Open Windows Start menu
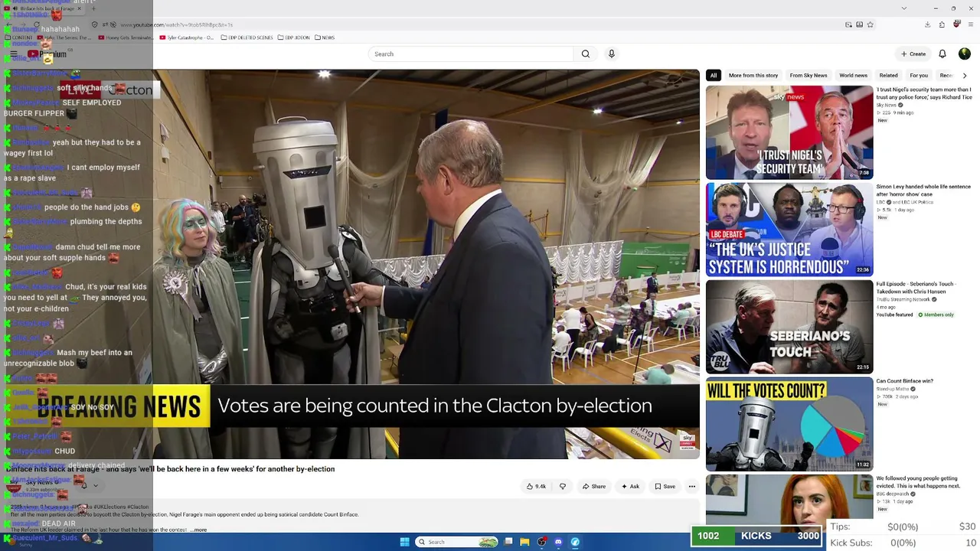The image size is (980, 551). coord(405,542)
